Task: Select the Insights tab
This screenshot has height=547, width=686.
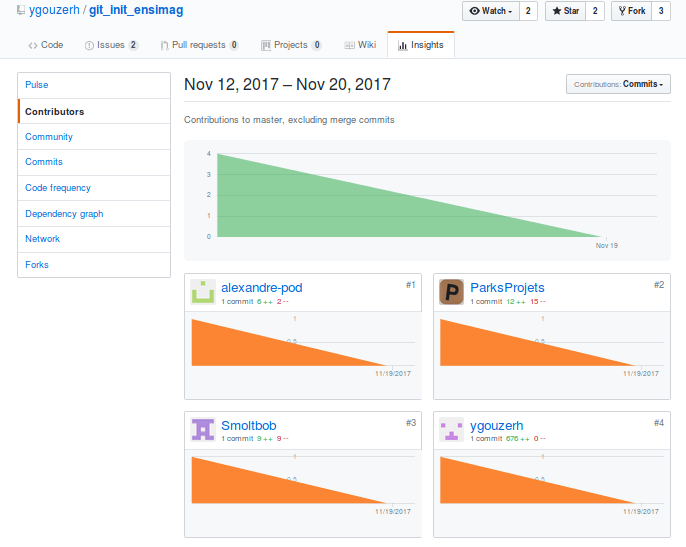Action: [421, 45]
